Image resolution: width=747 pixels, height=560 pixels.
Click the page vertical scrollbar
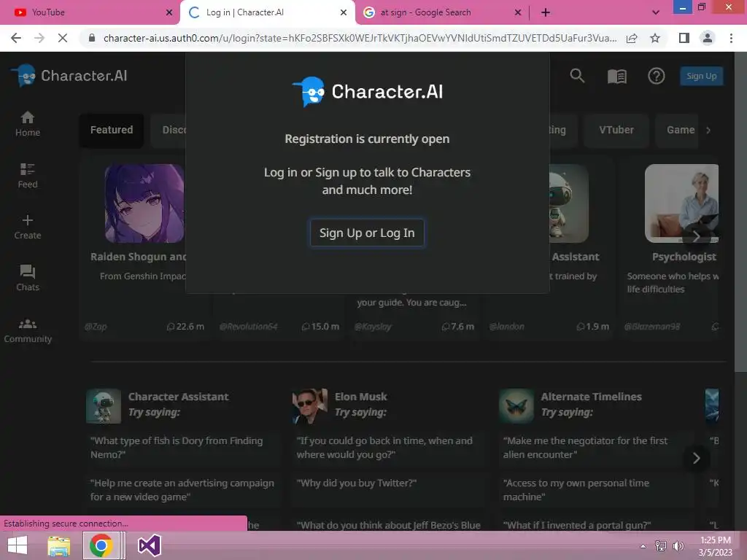tap(741, 212)
